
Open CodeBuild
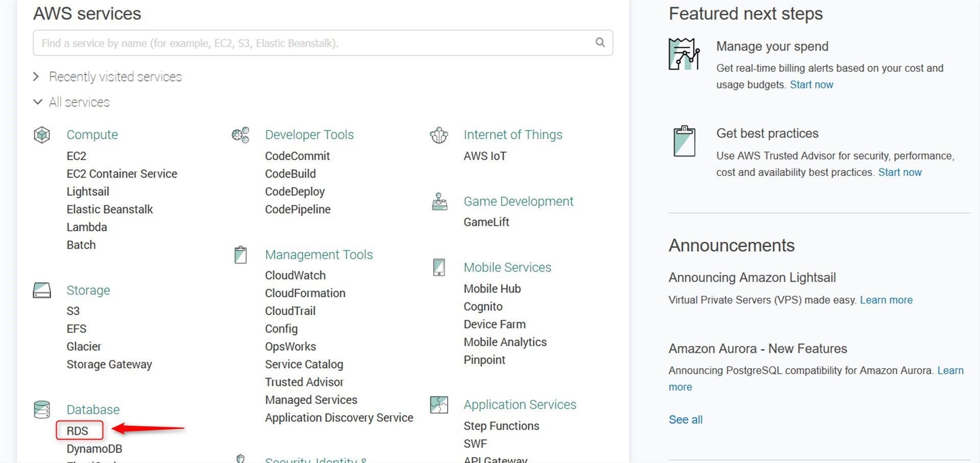click(x=290, y=174)
